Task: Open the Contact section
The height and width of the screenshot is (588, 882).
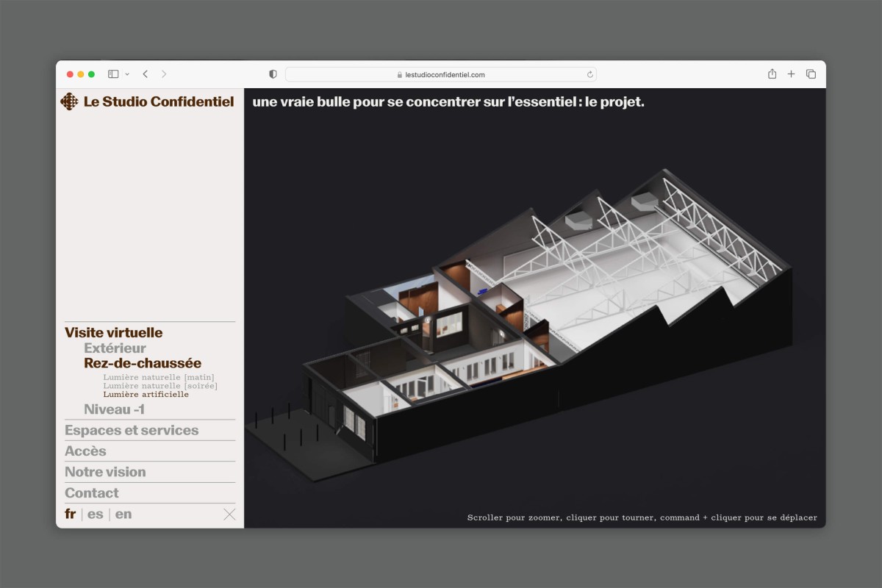Action: [x=92, y=492]
